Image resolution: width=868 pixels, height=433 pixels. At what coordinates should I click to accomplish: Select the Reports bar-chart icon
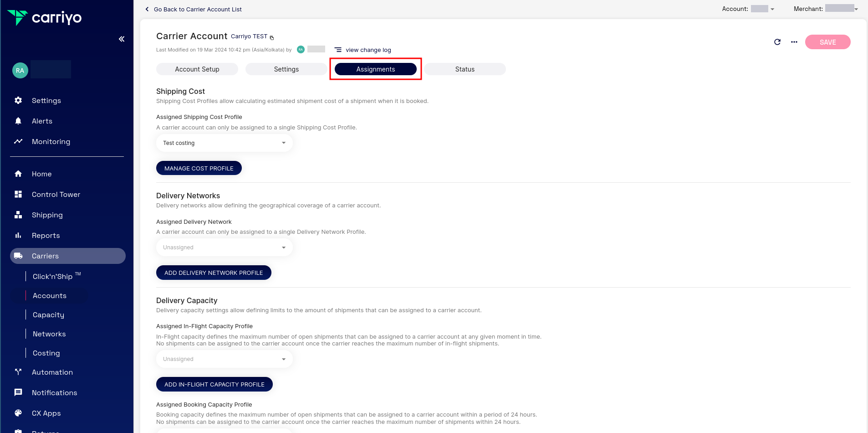coord(18,235)
